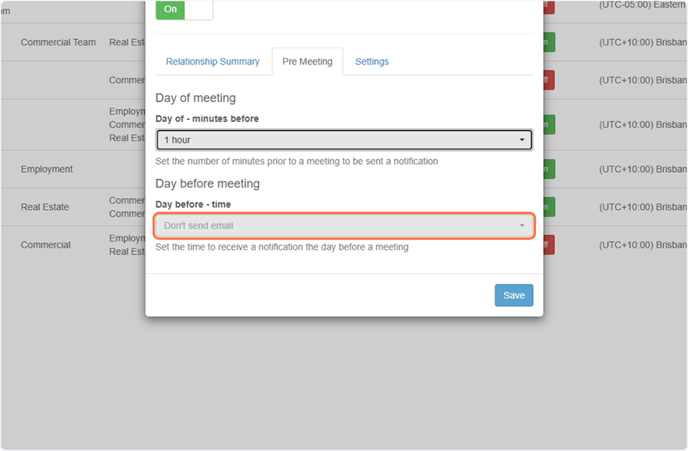The width and height of the screenshot is (688, 451).
Task: Click the 'Day before - time' label
Action: coord(193,204)
